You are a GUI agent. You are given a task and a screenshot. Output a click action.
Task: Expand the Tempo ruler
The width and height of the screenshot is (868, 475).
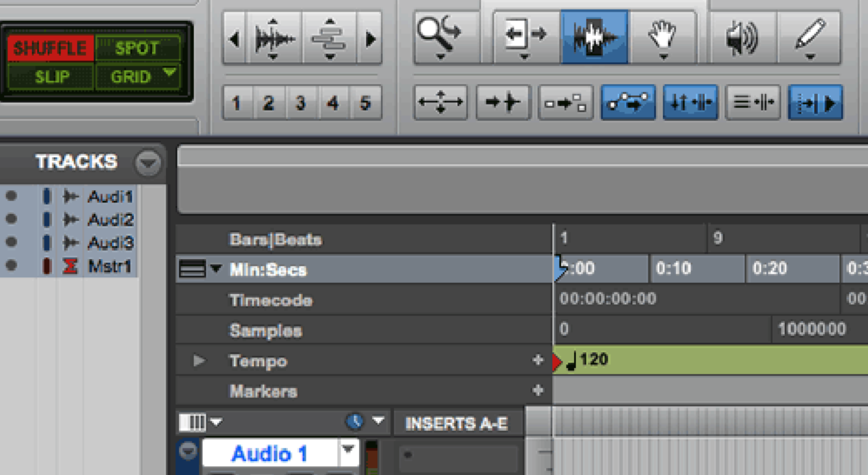pyautogui.click(x=199, y=361)
